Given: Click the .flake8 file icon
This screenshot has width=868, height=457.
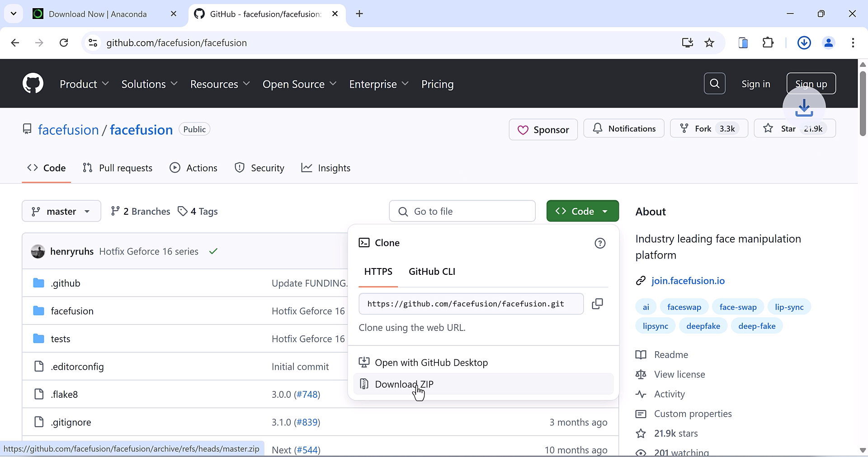Looking at the screenshot, I should [39, 394].
